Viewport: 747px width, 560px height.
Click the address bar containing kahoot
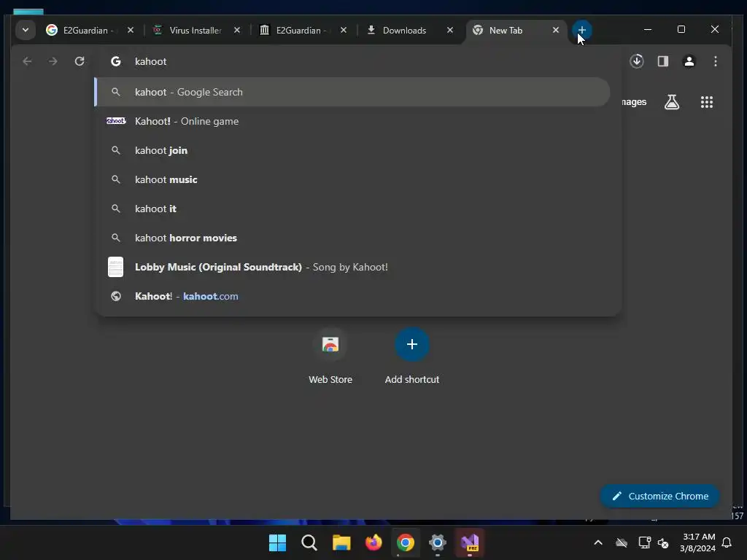pos(357,61)
